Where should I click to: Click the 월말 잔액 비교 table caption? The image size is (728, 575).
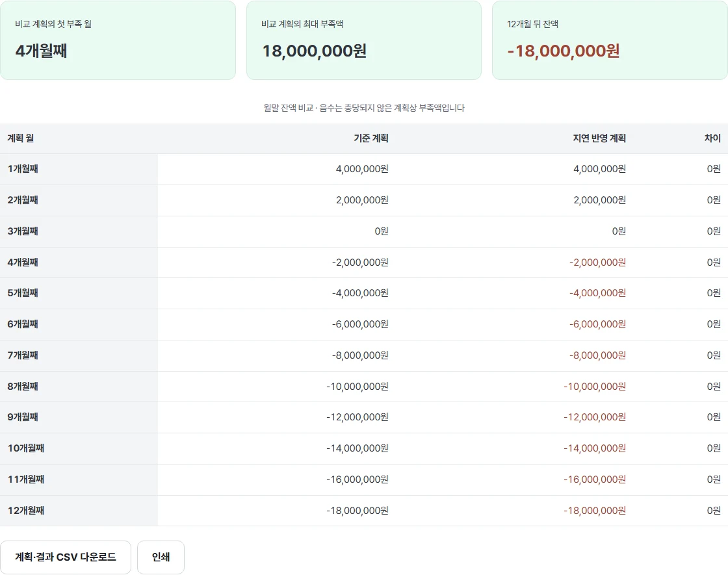coord(364,108)
